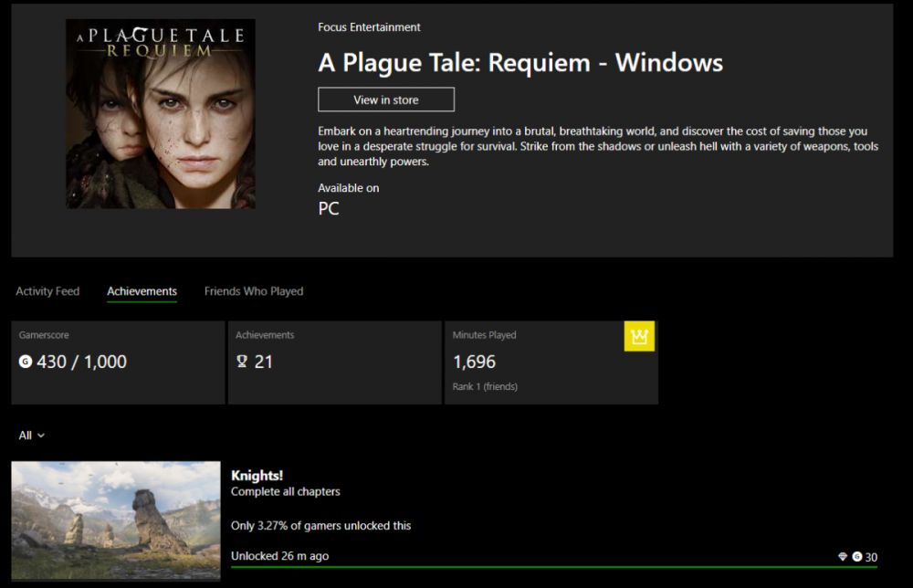
Task: Click the achievements trophy icon
Action: tap(242, 362)
